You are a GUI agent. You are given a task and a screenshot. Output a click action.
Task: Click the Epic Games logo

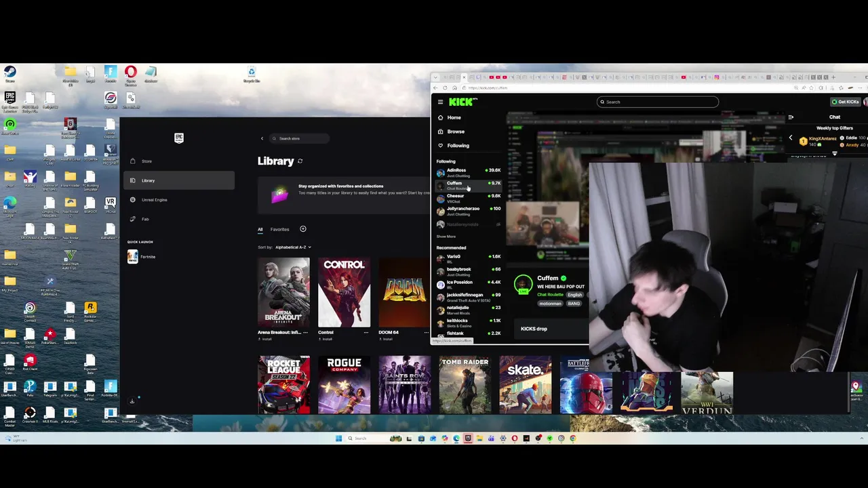(x=179, y=138)
